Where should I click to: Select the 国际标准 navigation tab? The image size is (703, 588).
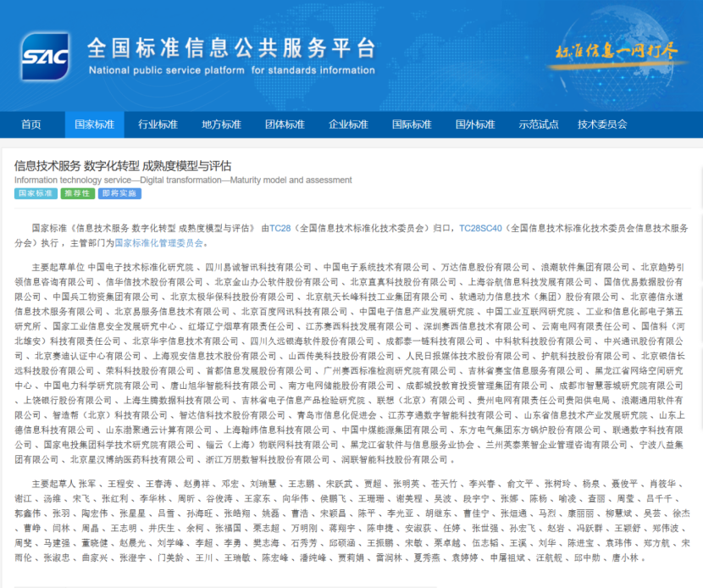(x=412, y=125)
